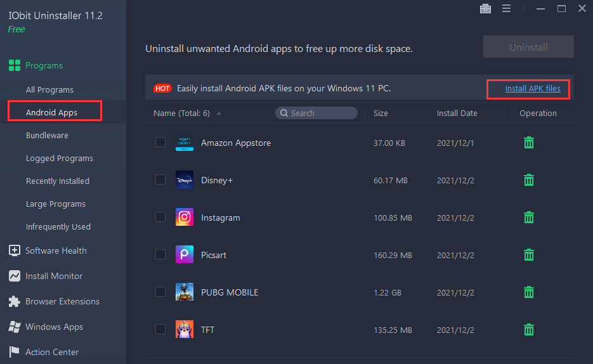Click the TFT app icon

point(185,329)
